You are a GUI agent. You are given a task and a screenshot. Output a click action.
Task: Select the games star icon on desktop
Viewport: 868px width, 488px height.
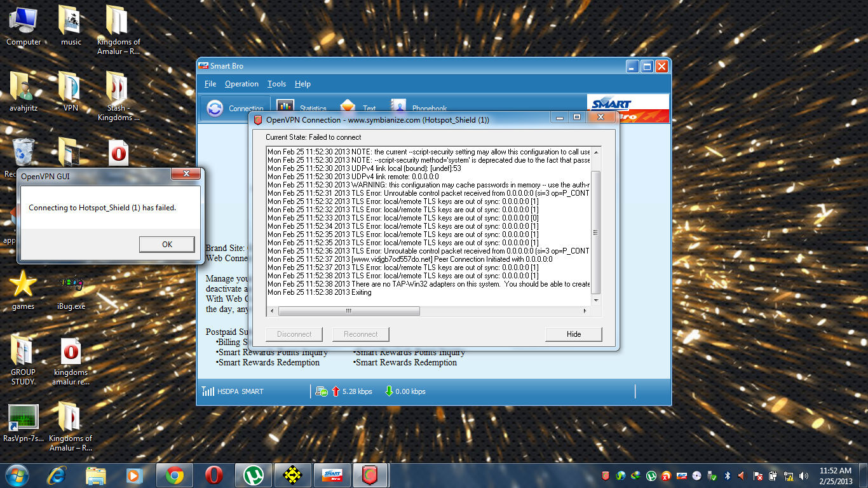pos(24,290)
